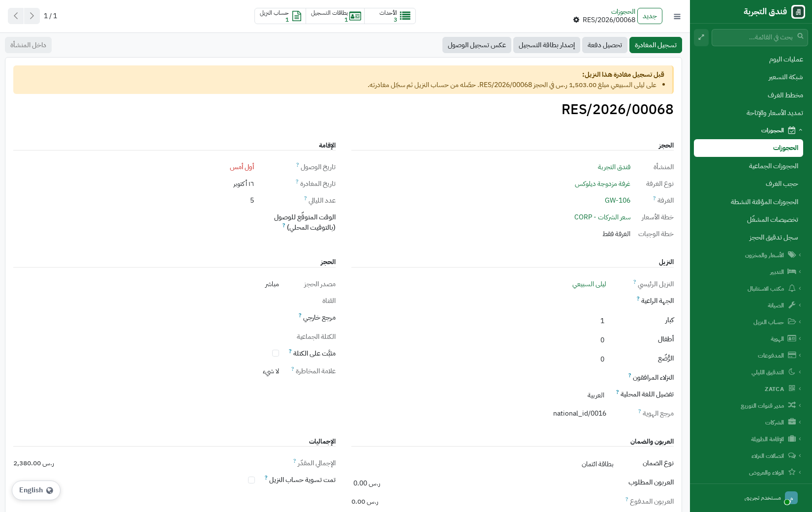The image size is (812, 512).
Task: Open the hotel app logo icon
Action: click(x=798, y=12)
